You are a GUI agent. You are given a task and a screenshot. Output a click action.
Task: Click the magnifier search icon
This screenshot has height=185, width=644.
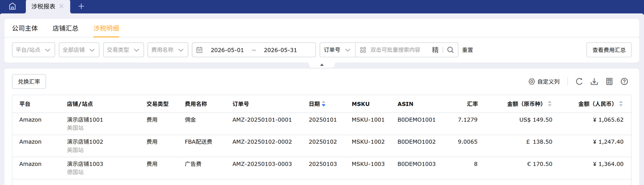[x=450, y=50]
